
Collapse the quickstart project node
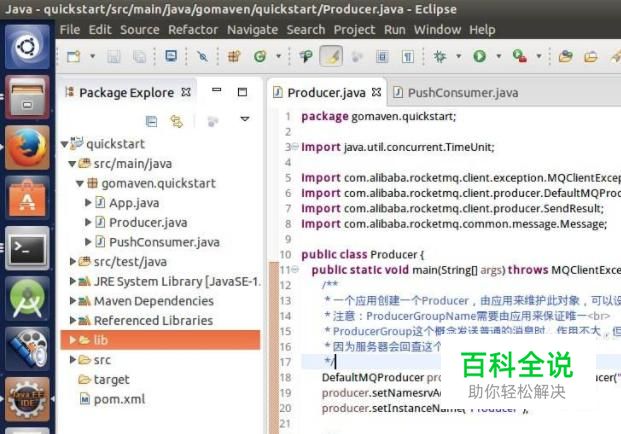(x=65, y=144)
